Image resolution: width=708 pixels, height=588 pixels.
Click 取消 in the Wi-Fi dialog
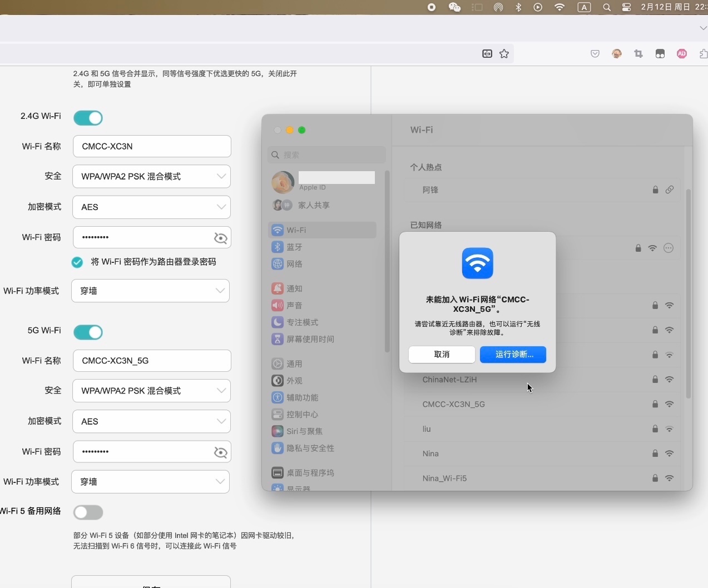click(442, 355)
